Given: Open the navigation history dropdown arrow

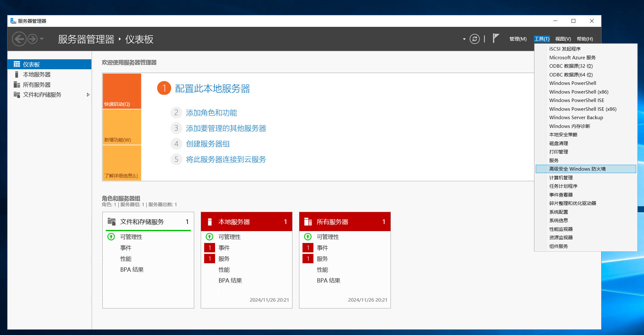Looking at the screenshot, I should (x=42, y=39).
